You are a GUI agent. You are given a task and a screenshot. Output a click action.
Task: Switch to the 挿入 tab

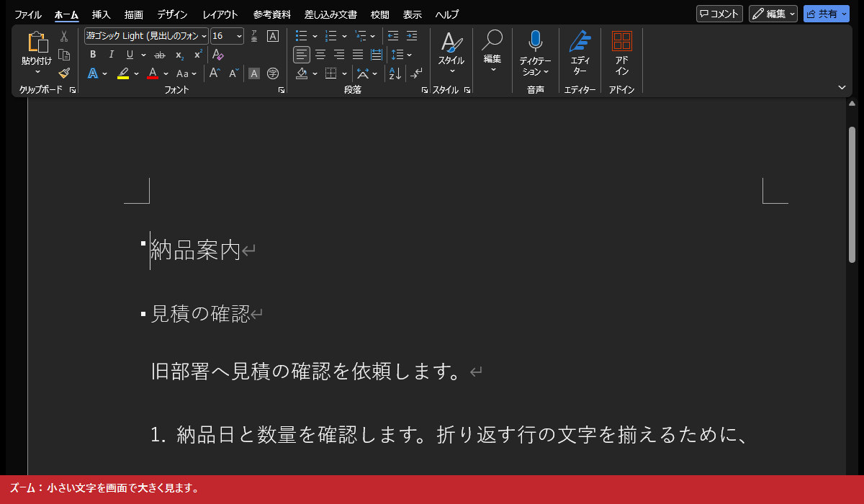tap(101, 14)
